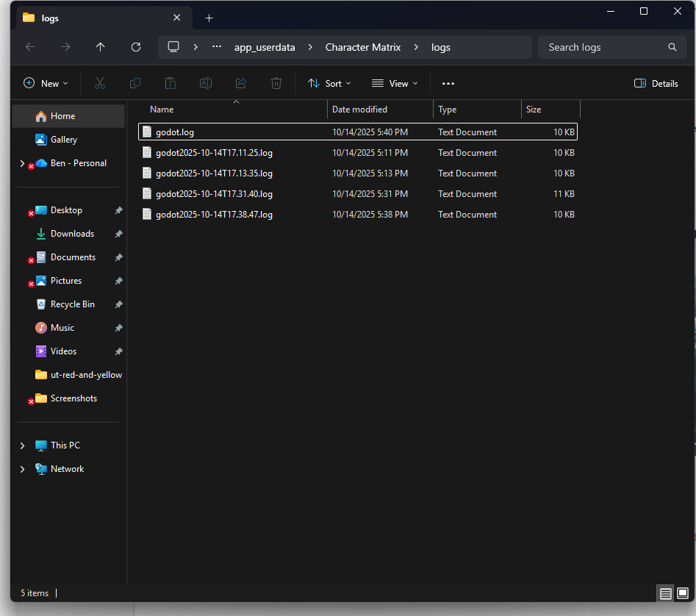Click the Delete trash can icon

coord(276,84)
